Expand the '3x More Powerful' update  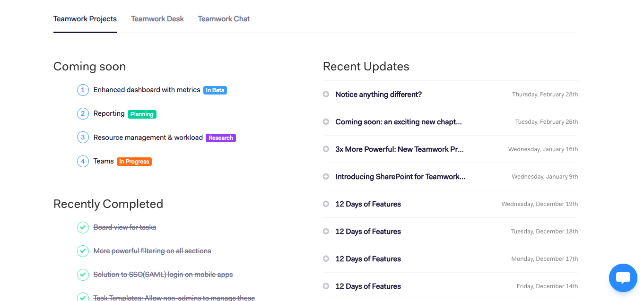pyautogui.click(x=326, y=149)
